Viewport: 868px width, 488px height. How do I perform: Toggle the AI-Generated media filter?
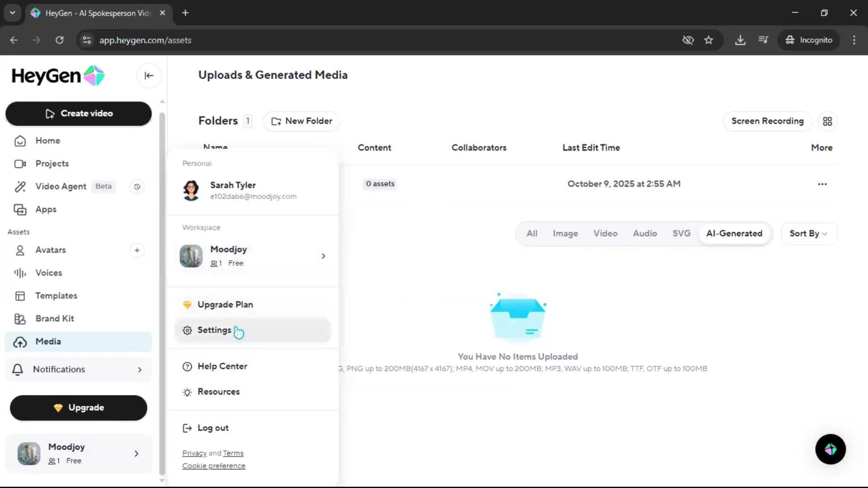click(734, 234)
